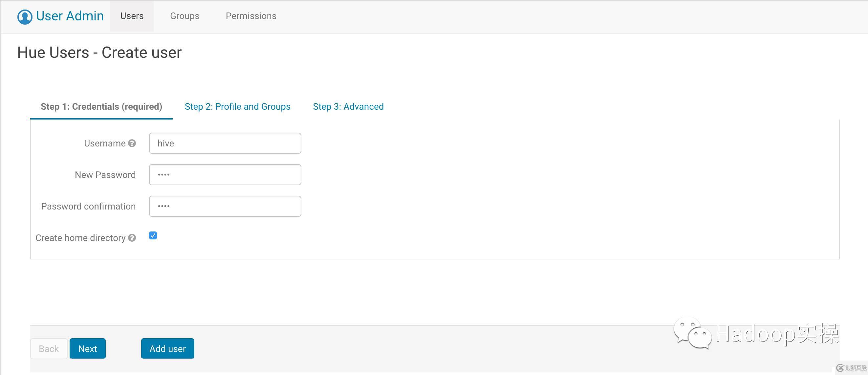Click the disabled Back button

49,348
